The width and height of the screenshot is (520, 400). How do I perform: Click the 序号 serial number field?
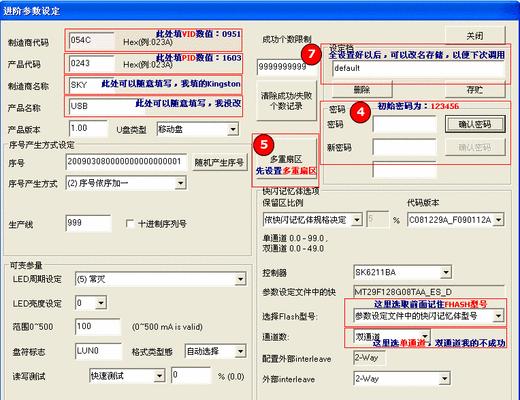(126, 162)
